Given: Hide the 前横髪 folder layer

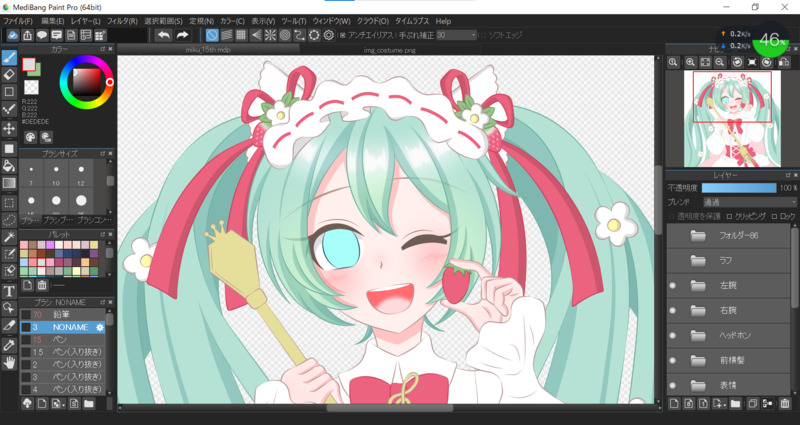Looking at the screenshot, I should (672, 360).
